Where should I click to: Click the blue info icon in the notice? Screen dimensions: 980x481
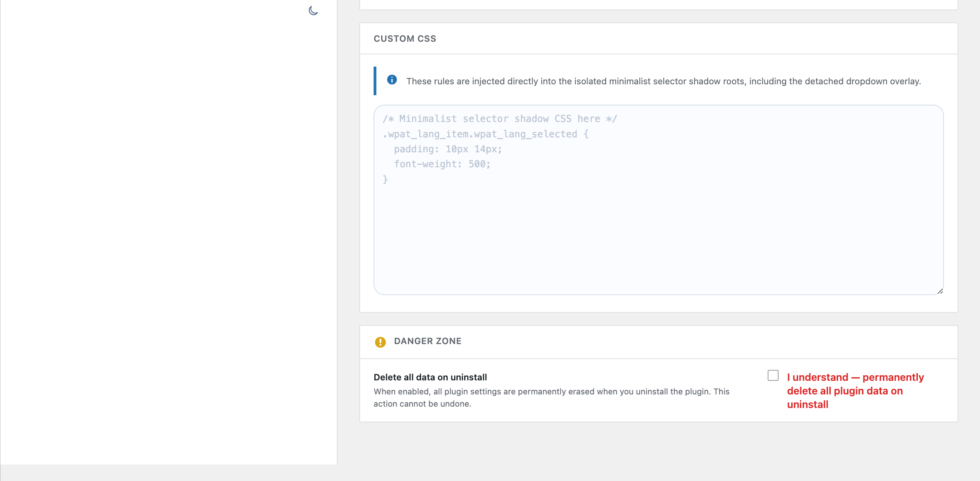click(392, 80)
